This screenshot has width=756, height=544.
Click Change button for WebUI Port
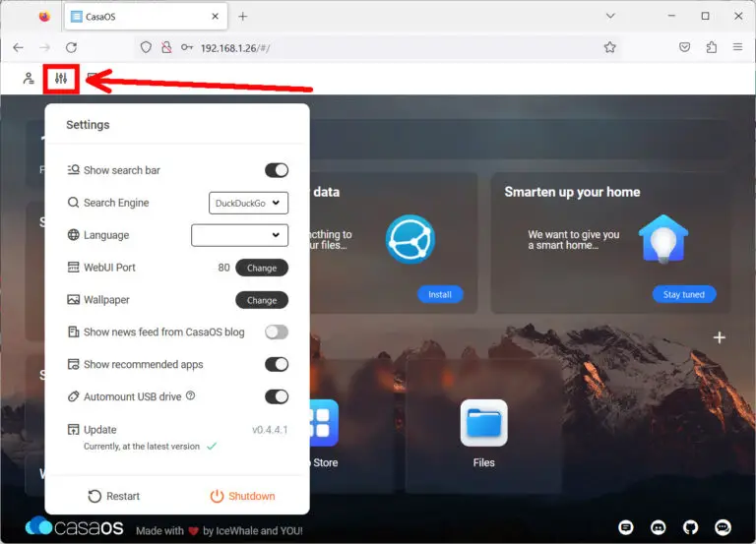[x=261, y=268]
